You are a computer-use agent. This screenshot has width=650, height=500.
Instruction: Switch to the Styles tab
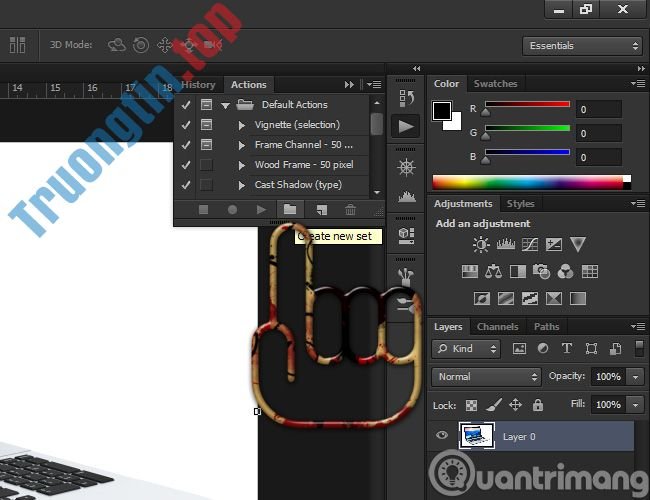[521, 204]
